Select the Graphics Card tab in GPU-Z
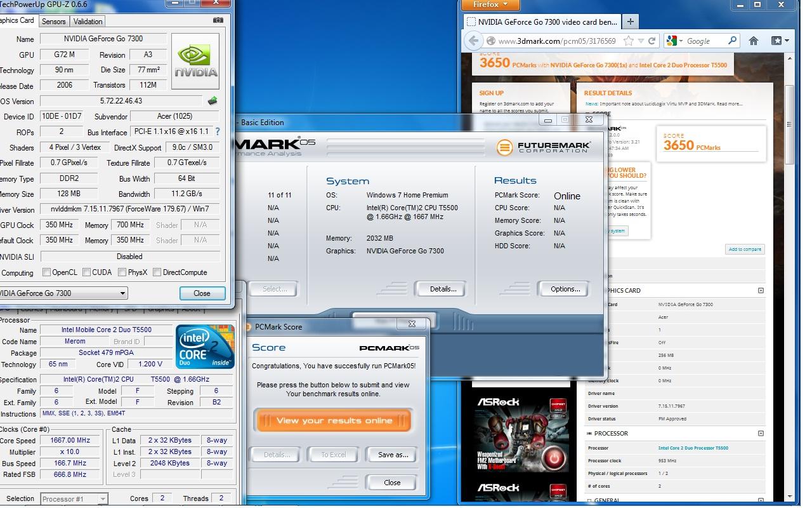 [x=16, y=20]
